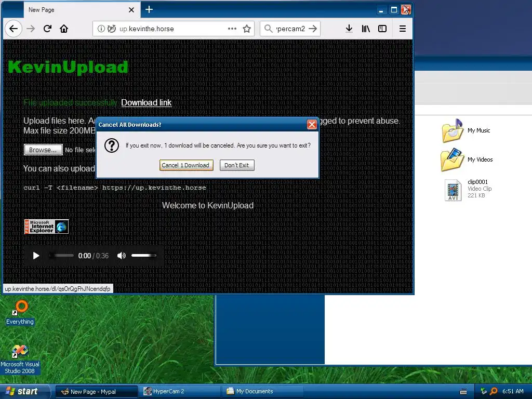Reload the current page
532x399 pixels.
point(47,29)
